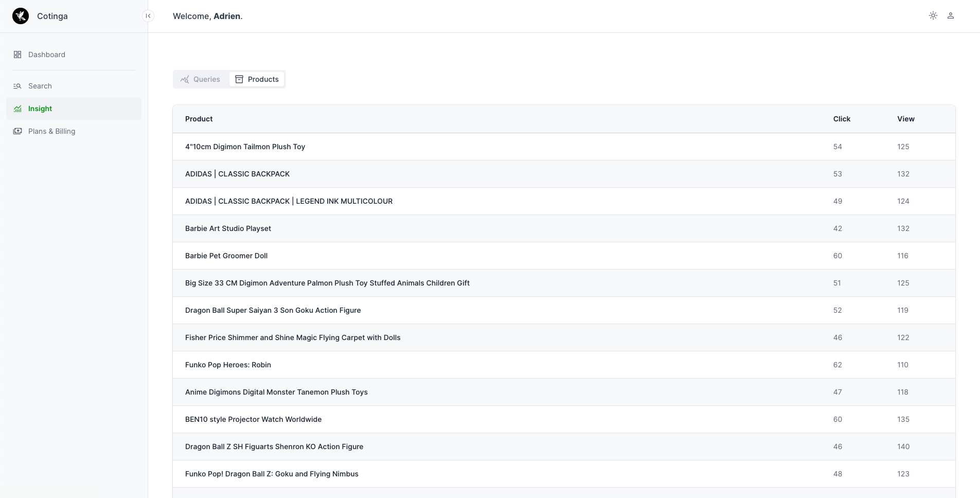Image resolution: width=980 pixels, height=498 pixels.
Task: Sort by the View column header
Action: pyautogui.click(x=906, y=119)
